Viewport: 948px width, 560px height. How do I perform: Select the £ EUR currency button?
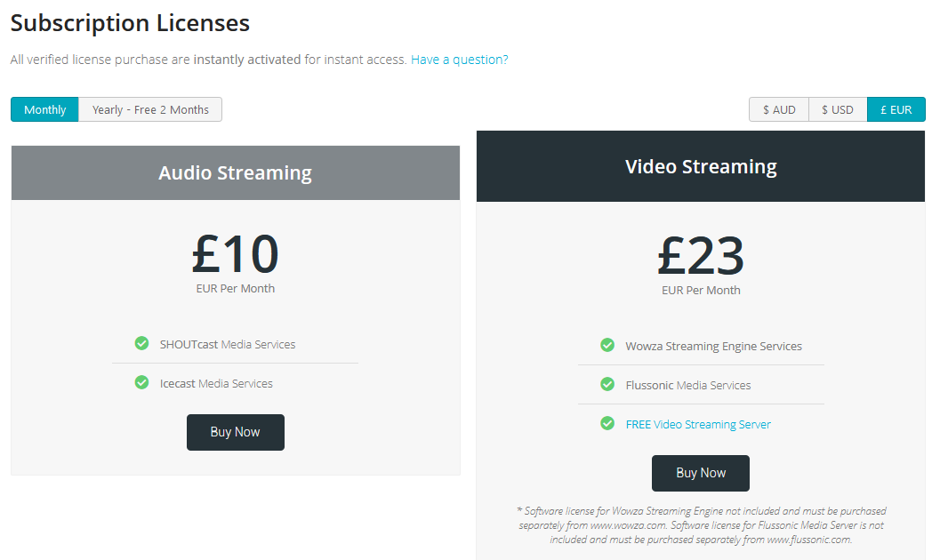pos(896,109)
